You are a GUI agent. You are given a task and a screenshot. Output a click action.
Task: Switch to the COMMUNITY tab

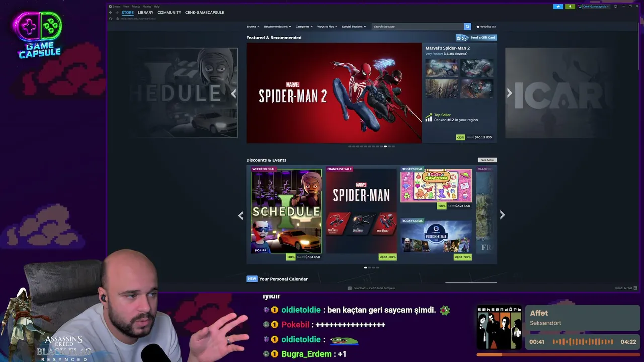coord(169,12)
